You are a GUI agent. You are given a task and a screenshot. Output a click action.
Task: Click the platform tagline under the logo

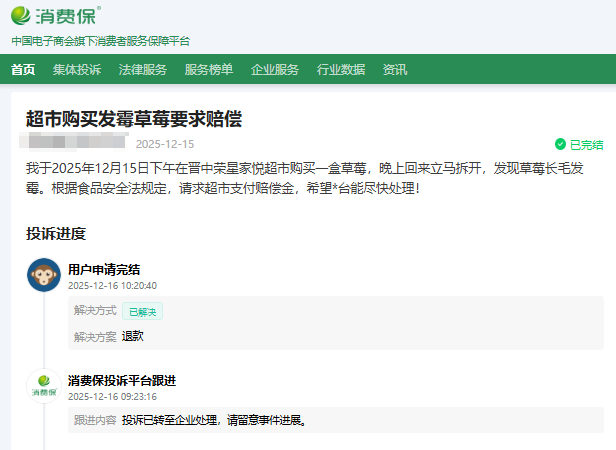click(x=100, y=41)
